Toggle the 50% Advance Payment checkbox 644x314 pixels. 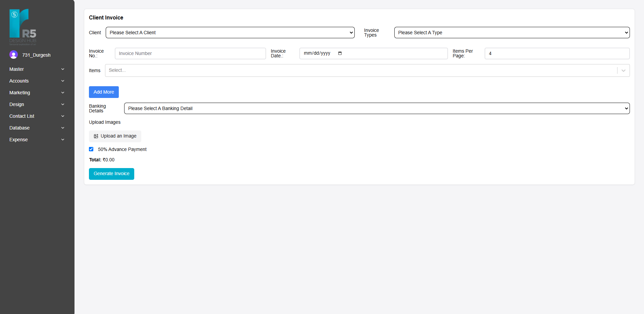click(91, 149)
